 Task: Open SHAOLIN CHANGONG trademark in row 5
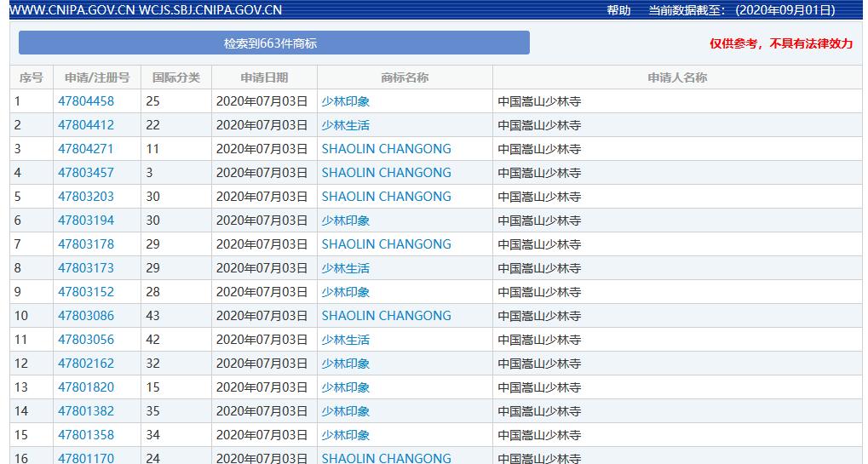[387, 197]
